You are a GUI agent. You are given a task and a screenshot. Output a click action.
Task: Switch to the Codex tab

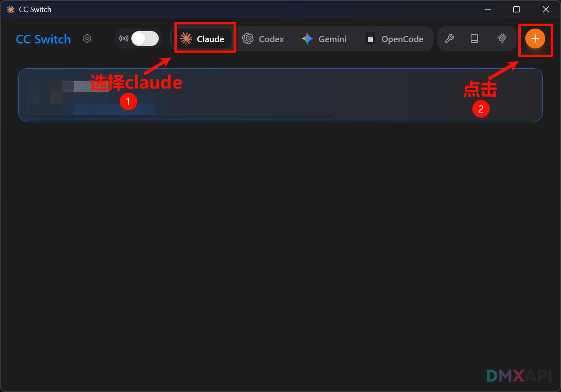[x=263, y=39]
